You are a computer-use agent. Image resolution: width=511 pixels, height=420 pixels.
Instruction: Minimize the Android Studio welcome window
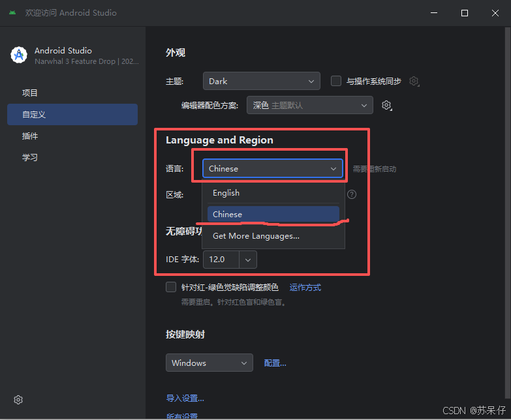[x=434, y=12]
